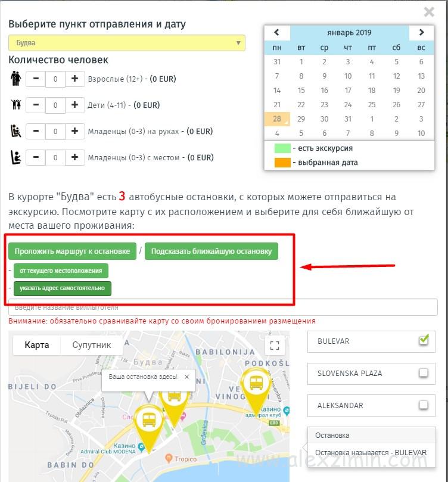Go to next month in calendar
This screenshot has height=482, width=448.
point(421,32)
